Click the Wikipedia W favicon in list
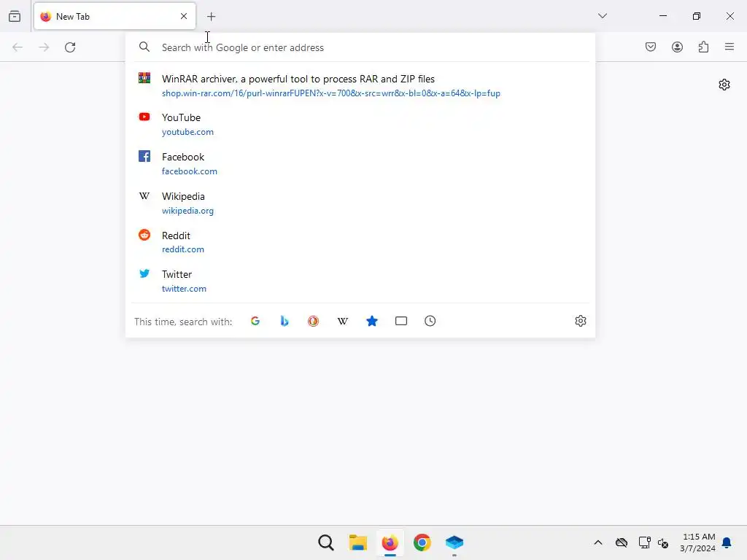 [144, 195]
